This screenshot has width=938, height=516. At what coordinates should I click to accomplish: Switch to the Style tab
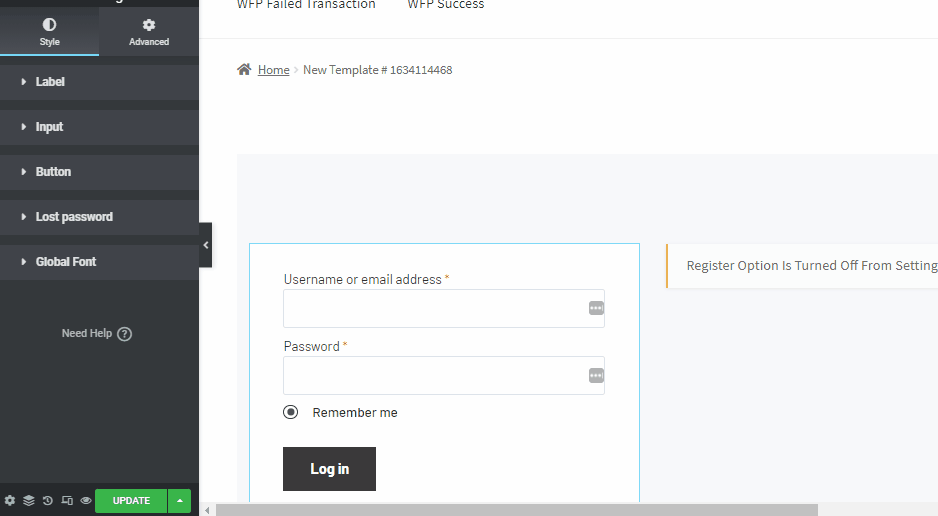coord(49,30)
